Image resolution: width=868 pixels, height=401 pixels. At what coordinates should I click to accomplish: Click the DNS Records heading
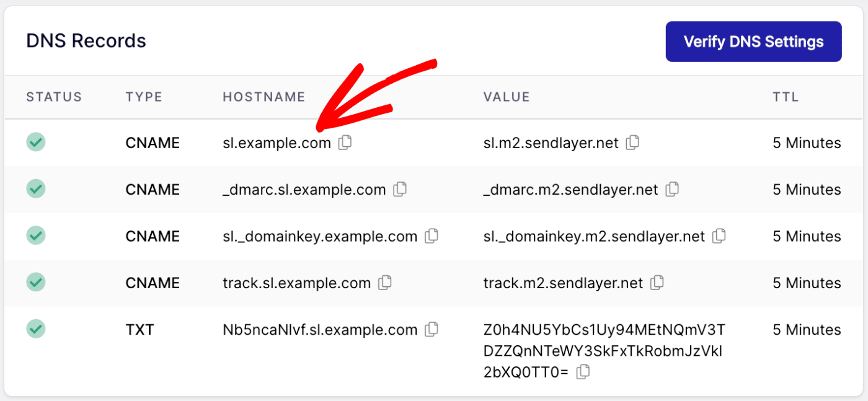click(x=86, y=40)
